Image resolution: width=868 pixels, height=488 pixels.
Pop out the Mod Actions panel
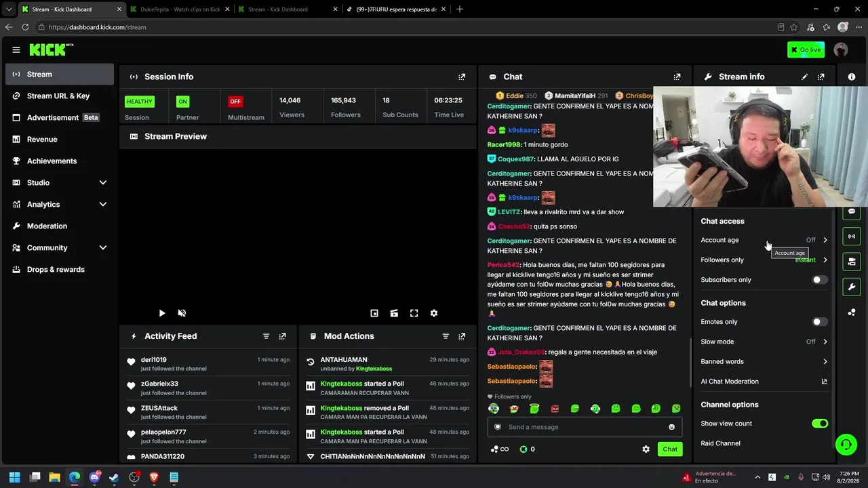pyautogui.click(x=462, y=336)
